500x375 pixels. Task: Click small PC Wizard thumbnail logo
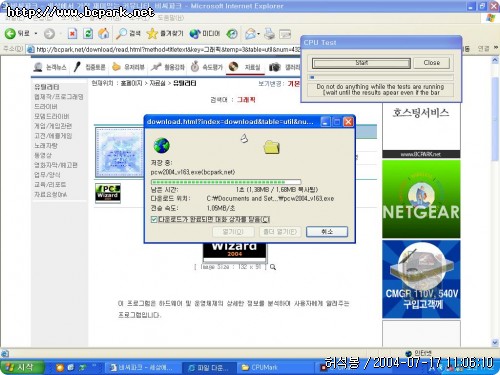tap(108, 193)
